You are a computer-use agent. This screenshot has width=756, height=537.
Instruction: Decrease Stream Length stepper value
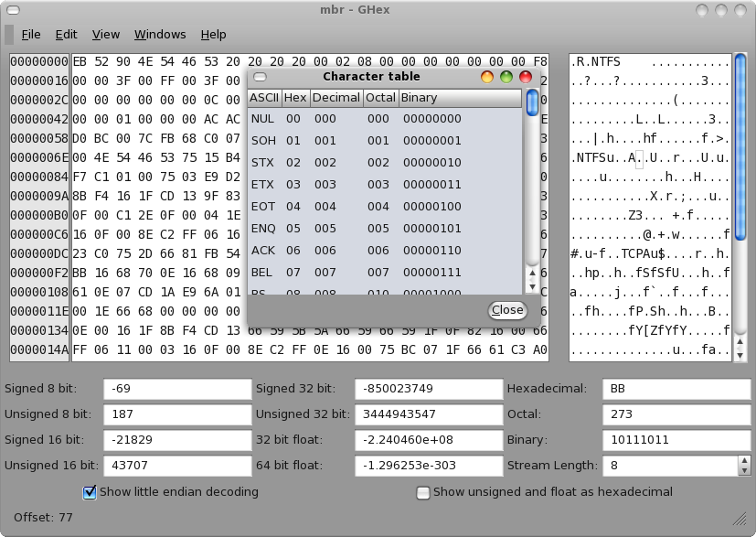coord(744,470)
